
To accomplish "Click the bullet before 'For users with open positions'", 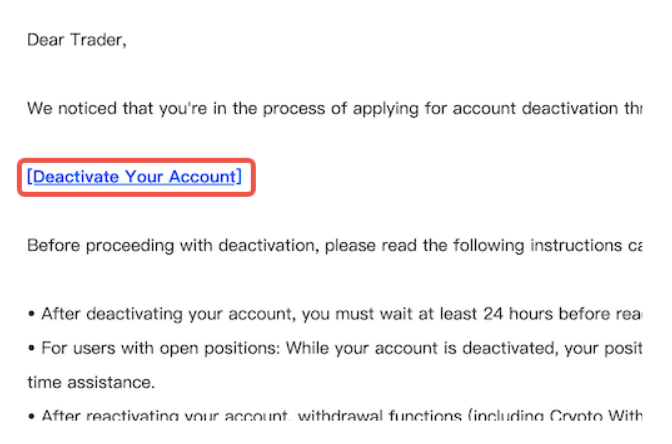I will coord(31,348).
